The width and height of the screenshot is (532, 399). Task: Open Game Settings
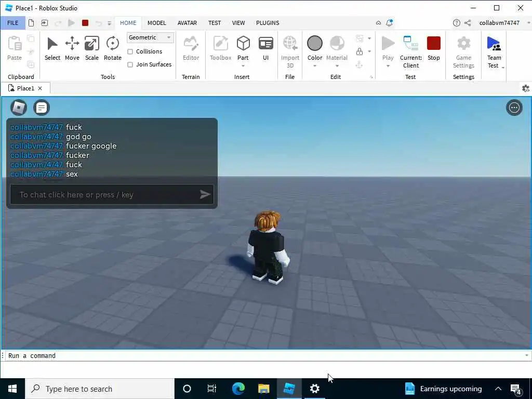[463, 51]
